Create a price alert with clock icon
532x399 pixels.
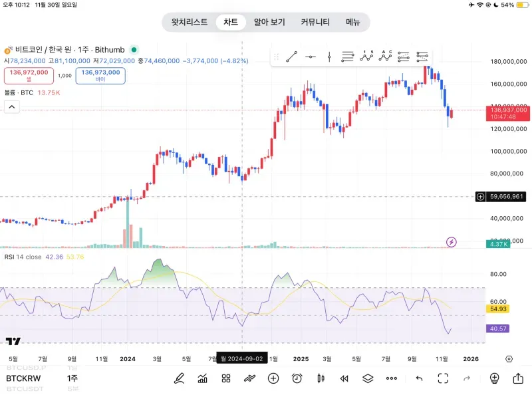pyautogui.click(x=297, y=378)
